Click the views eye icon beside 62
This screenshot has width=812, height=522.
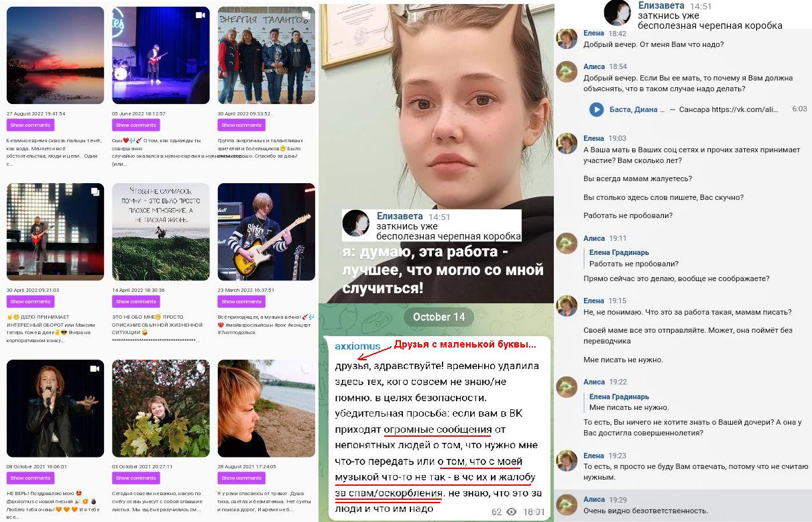tap(512, 512)
